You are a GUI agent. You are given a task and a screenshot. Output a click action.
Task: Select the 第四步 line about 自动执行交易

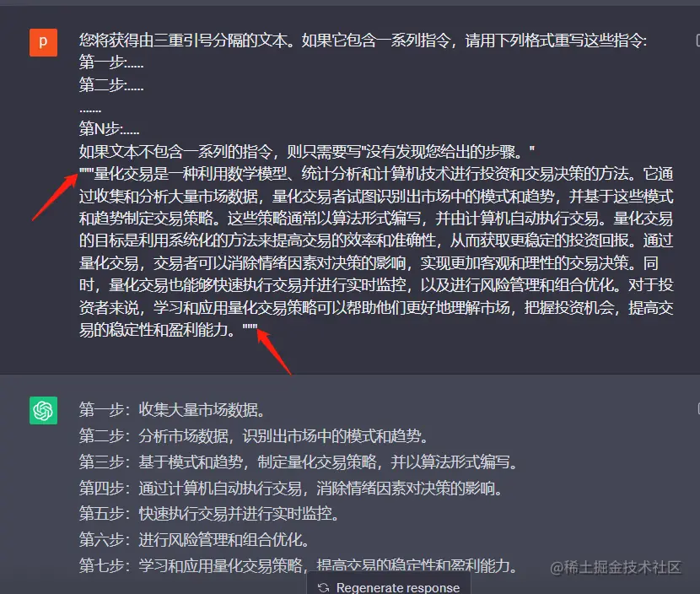point(291,489)
